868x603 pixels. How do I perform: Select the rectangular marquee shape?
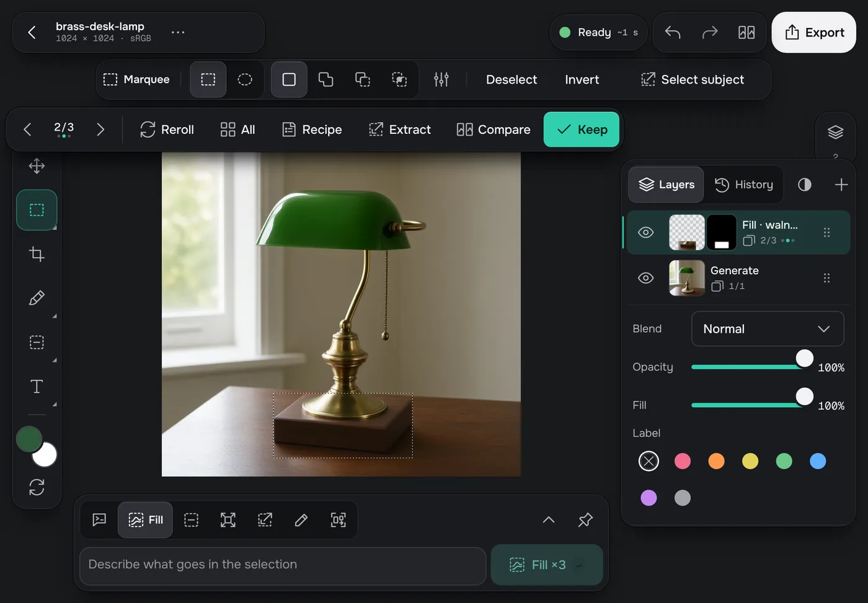208,79
